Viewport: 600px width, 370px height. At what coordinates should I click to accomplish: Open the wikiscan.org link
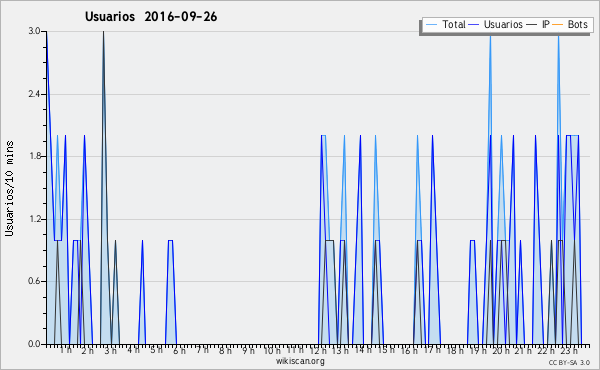pos(300,361)
